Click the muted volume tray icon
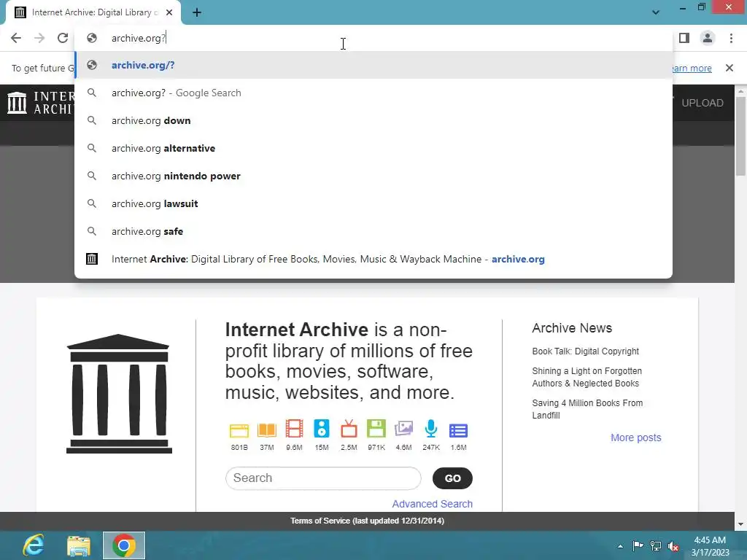 (x=673, y=546)
